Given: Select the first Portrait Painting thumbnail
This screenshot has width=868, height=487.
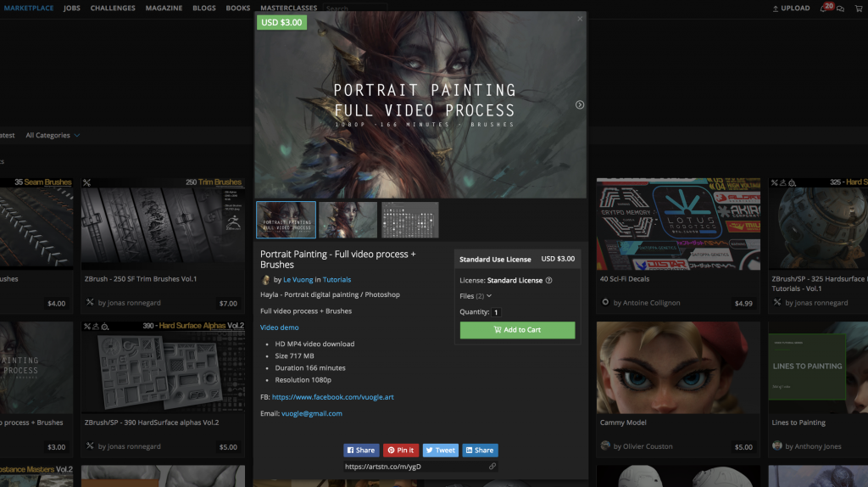Looking at the screenshot, I should tap(287, 220).
